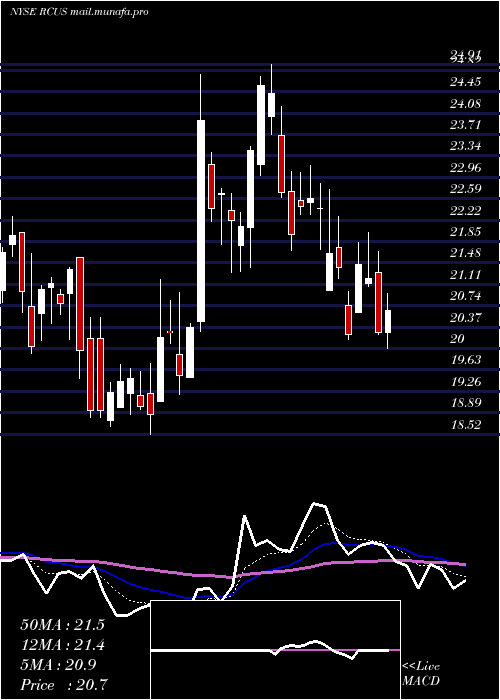The width and height of the screenshot is (500, 700).
Task: Click the 20.74 price axis label
Action: coord(466,296)
